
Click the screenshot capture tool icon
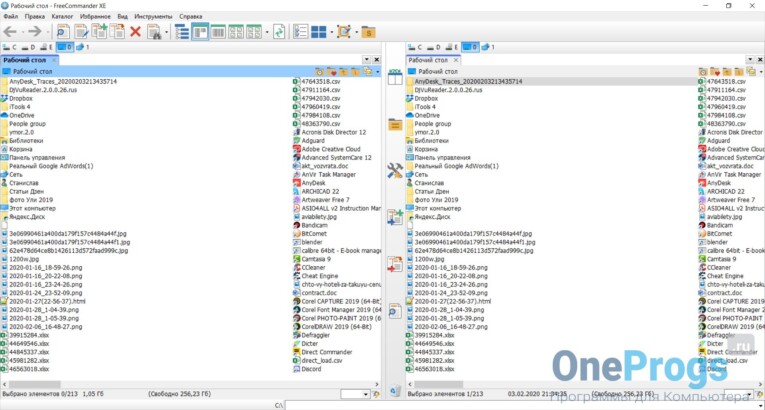(344, 32)
